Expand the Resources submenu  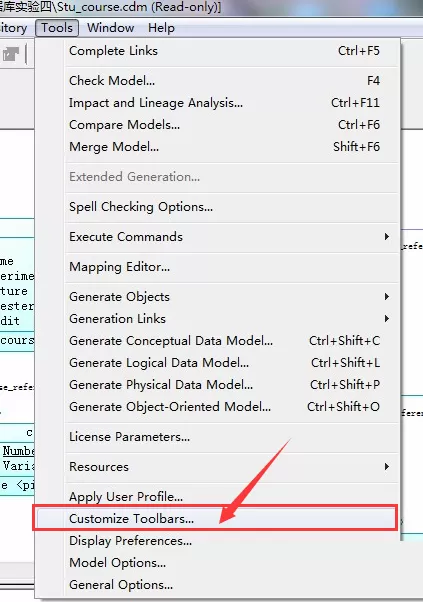tap(217, 467)
